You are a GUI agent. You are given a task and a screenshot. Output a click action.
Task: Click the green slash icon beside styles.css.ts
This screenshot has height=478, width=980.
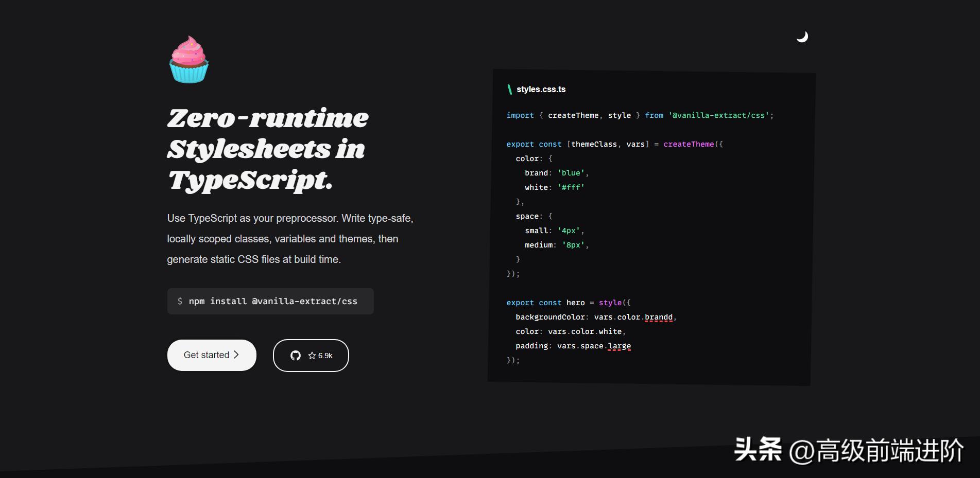[x=509, y=90]
